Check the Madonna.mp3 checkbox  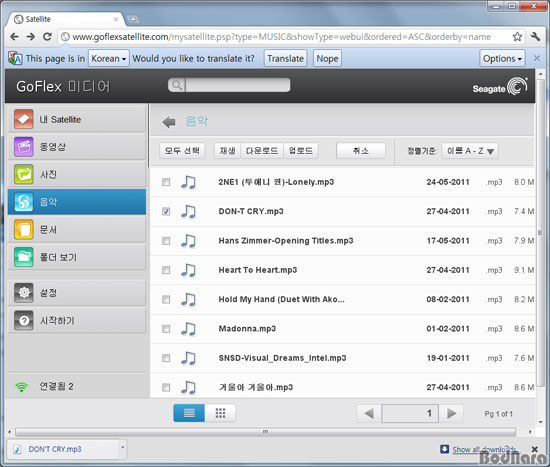pyautogui.click(x=166, y=329)
